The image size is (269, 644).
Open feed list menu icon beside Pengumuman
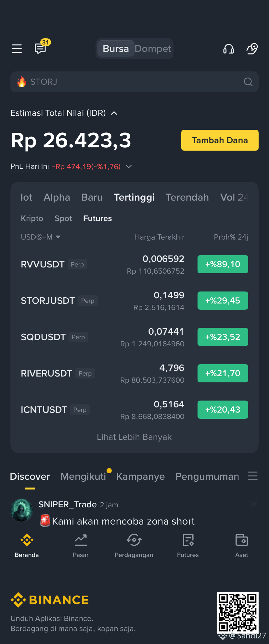tap(253, 476)
